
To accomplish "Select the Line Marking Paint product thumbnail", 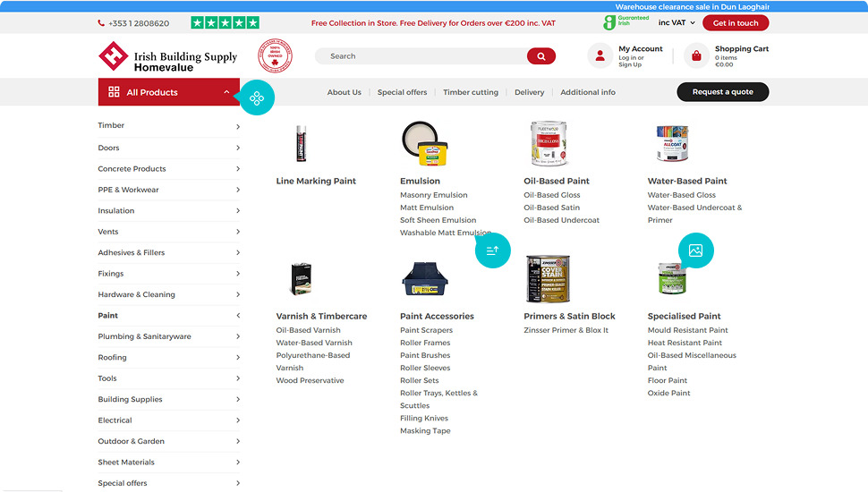I will coord(301,143).
